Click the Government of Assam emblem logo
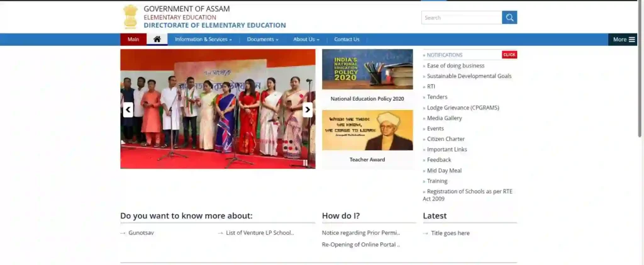 [x=130, y=17]
